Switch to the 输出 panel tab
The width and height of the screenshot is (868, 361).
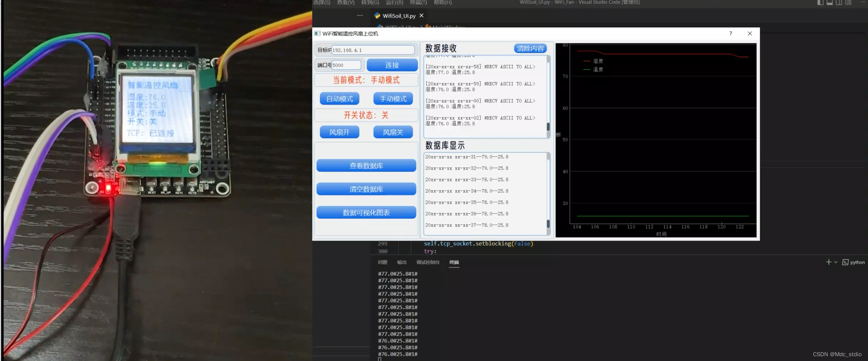coord(402,262)
